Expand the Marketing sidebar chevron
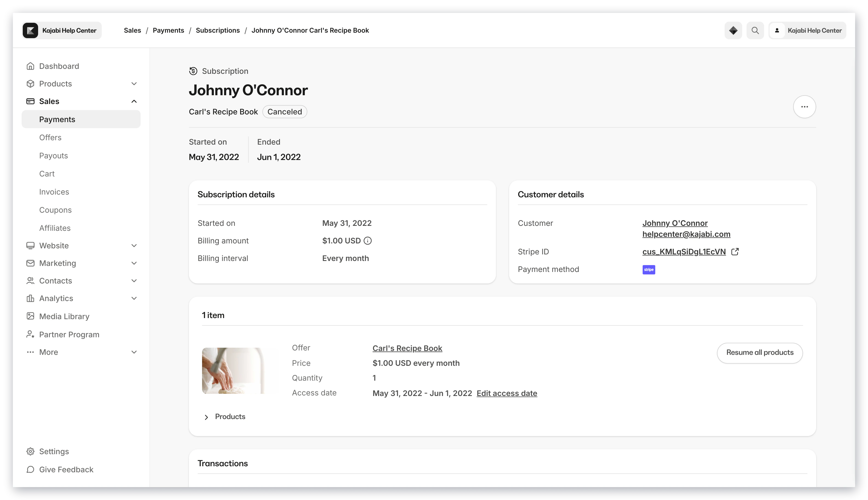The image size is (868, 500). [134, 263]
